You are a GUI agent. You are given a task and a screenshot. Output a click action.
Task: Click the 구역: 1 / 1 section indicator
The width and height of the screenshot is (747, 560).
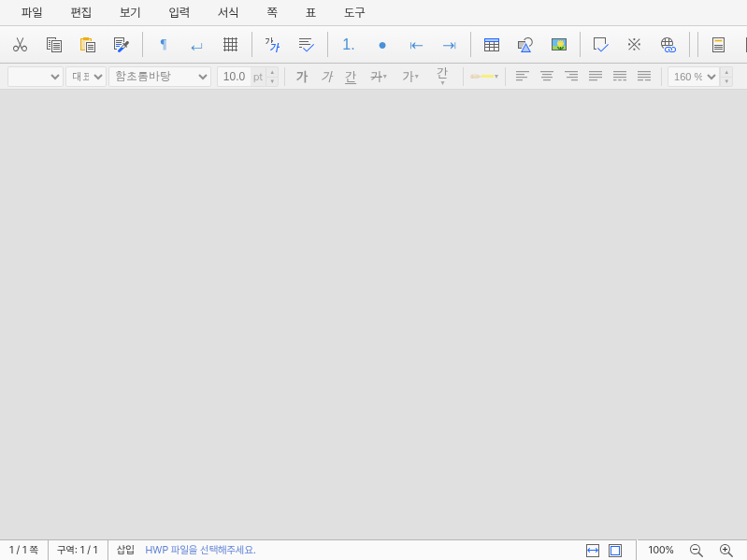pos(78,550)
